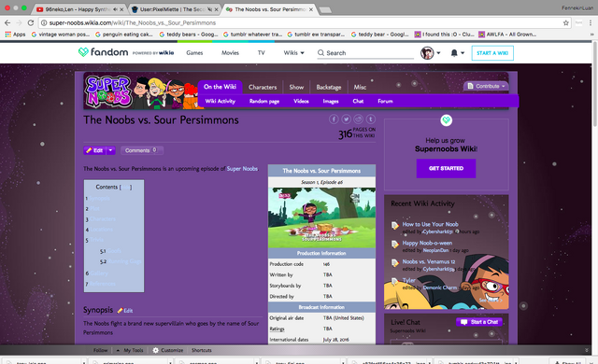Share page on Twitter icon
This screenshot has height=364, width=598.
coord(346,119)
